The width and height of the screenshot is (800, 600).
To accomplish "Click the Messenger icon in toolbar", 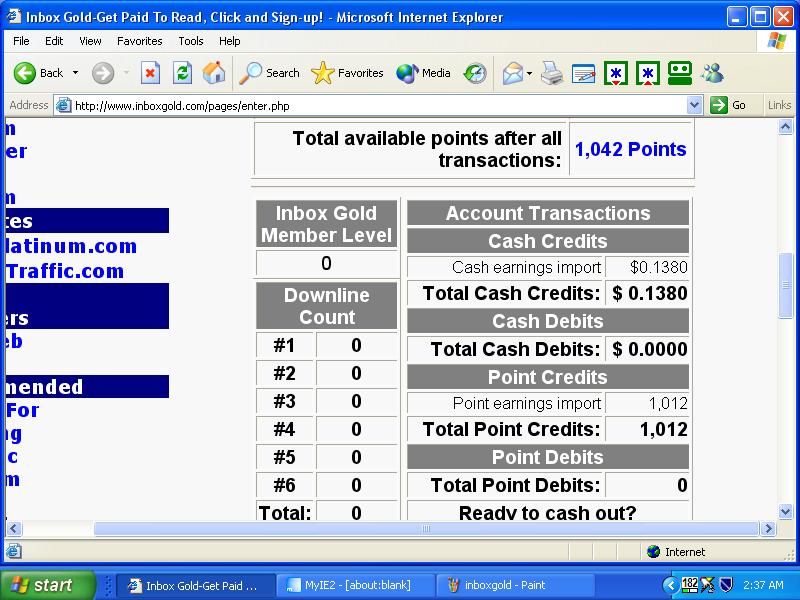I will click(712, 73).
